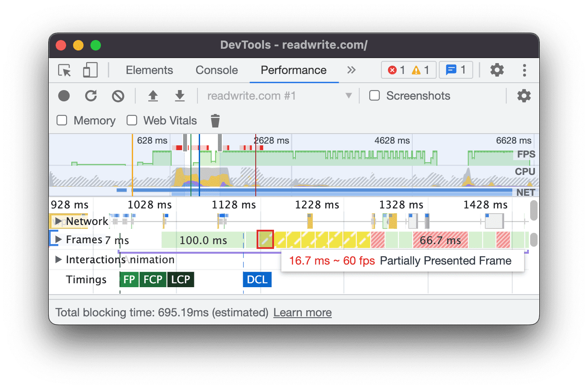Select the DCL timing marker
Viewport: 588px width, 389px height.
point(257,279)
